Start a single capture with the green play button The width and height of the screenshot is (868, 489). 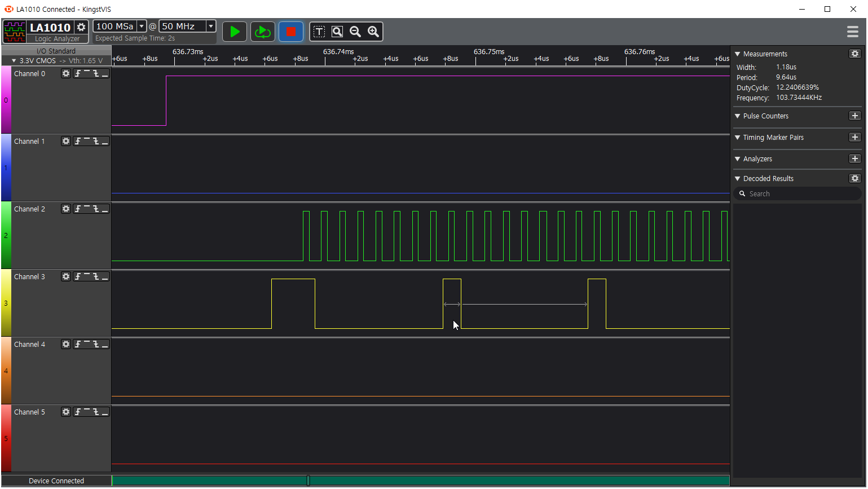tap(235, 32)
